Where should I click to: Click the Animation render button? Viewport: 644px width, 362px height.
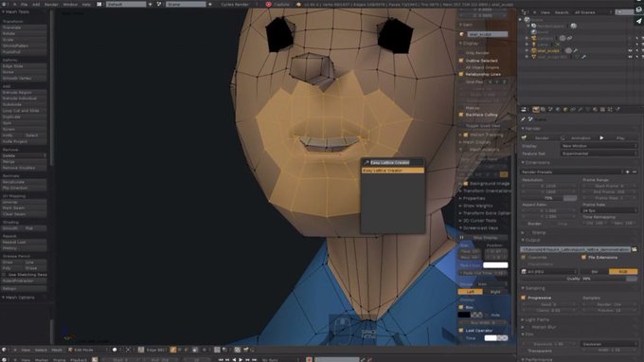pyautogui.click(x=578, y=138)
